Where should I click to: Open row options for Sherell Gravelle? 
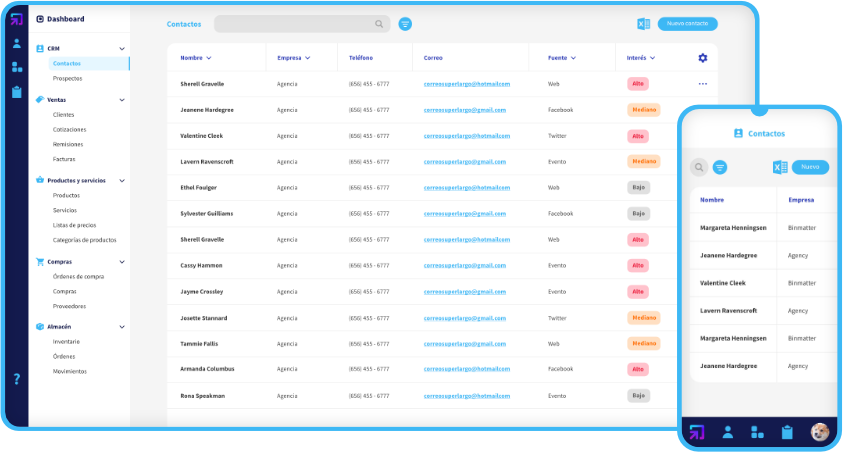tap(703, 84)
